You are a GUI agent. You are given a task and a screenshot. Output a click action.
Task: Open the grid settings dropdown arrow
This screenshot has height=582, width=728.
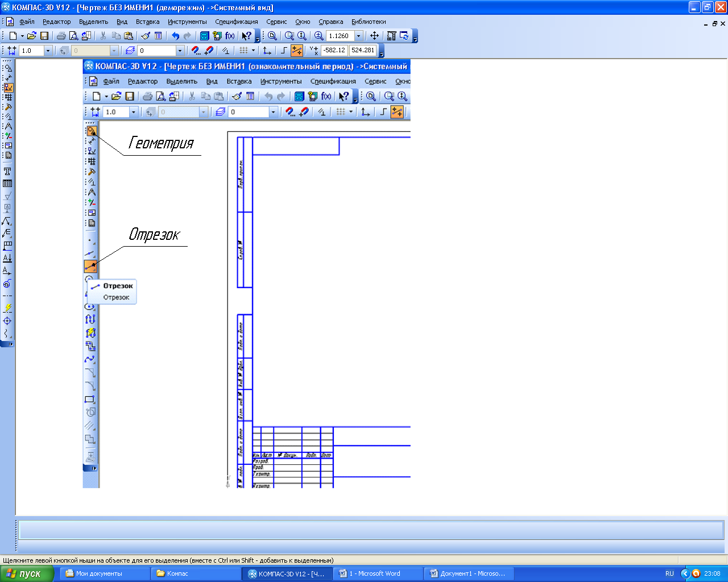(x=254, y=51)
